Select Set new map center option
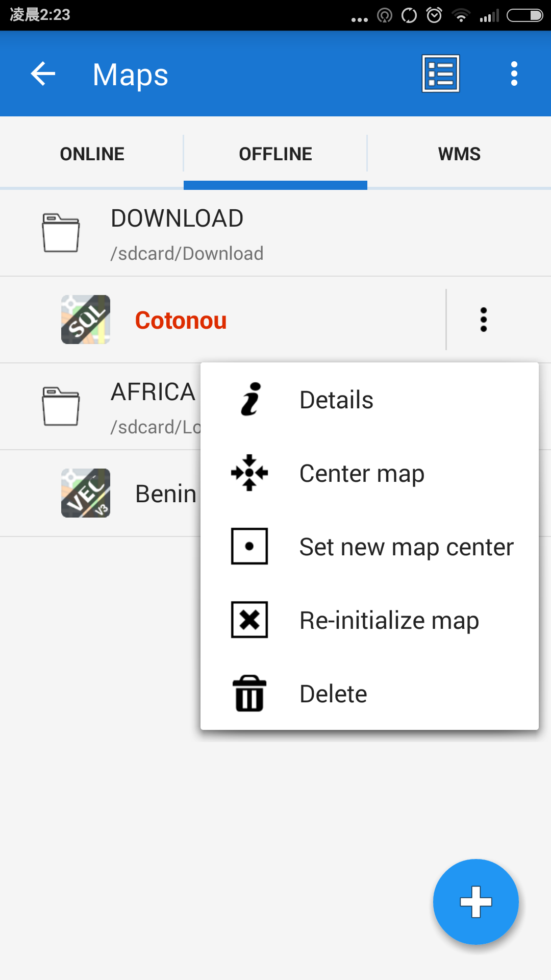 (x=406, y=547)
